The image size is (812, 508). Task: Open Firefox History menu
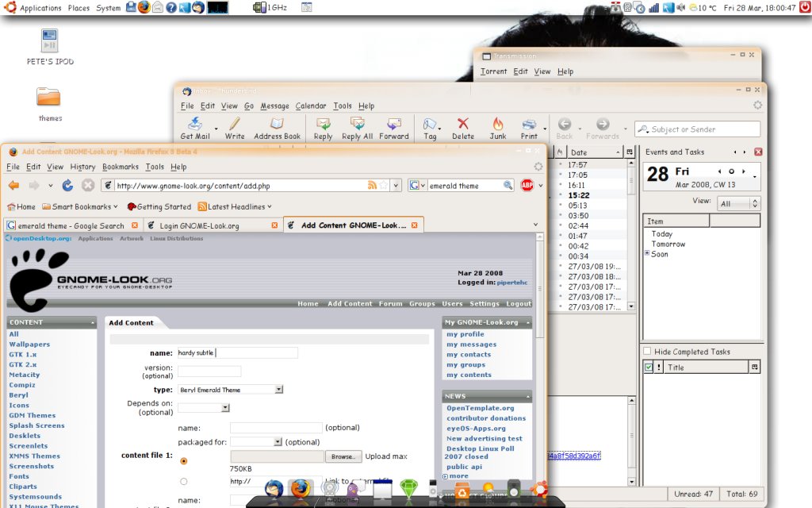click(x=82, y=167)
